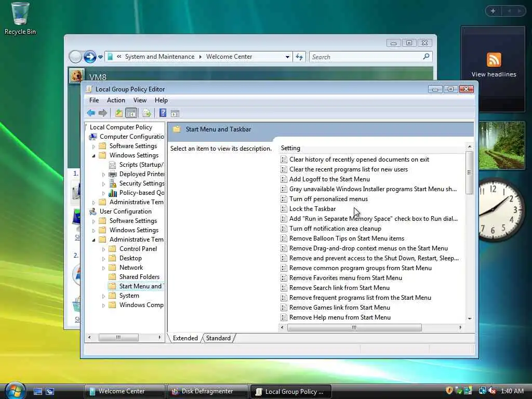
Task: Expand Policy-based QoS tree node
Action: click(x=103, y=193)
